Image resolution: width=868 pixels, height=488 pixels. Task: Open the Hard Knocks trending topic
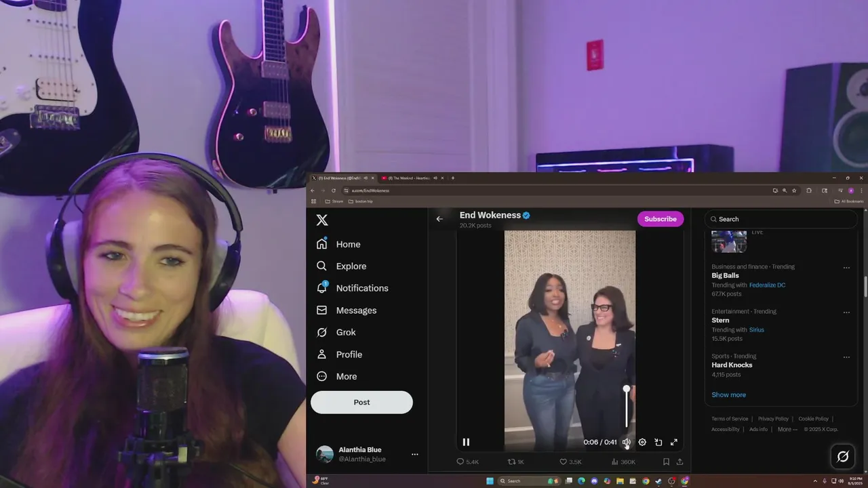click(x=732, y=365)
